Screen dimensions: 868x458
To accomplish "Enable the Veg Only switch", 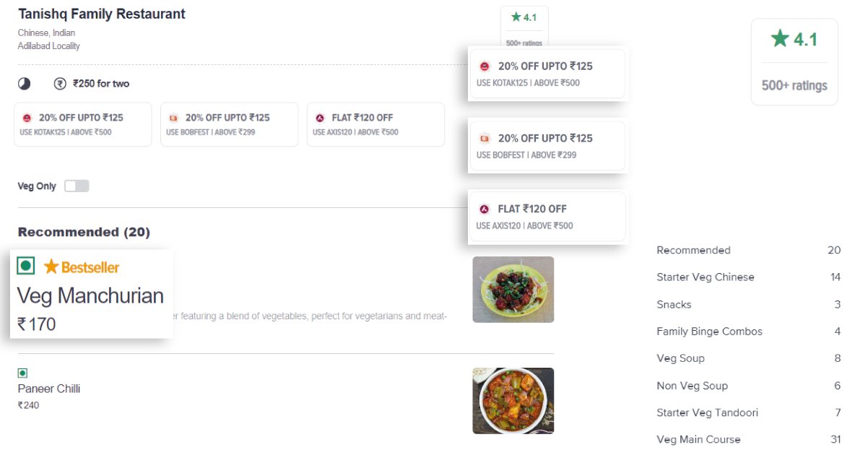I will point(76,186).
